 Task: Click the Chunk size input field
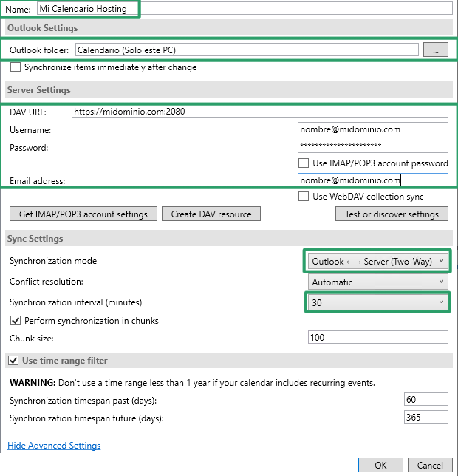(x=377, y=338)
